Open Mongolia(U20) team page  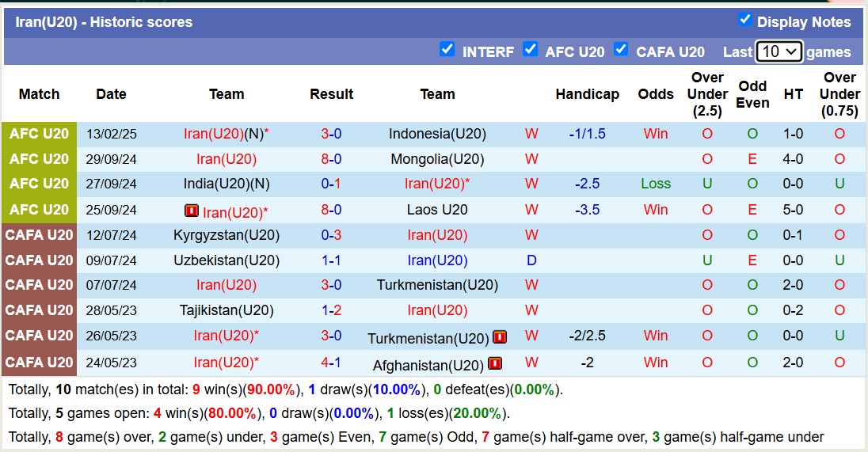pyautogui.click(x=437, y=159)
